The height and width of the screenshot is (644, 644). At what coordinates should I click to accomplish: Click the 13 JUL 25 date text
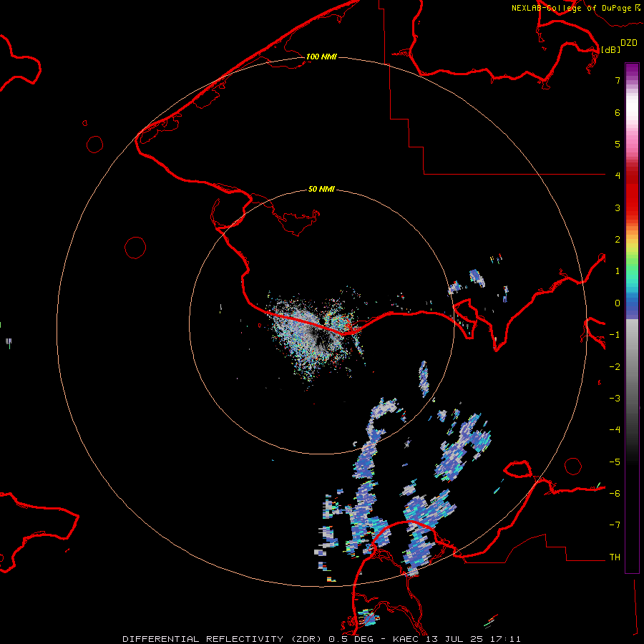point(456,639)
